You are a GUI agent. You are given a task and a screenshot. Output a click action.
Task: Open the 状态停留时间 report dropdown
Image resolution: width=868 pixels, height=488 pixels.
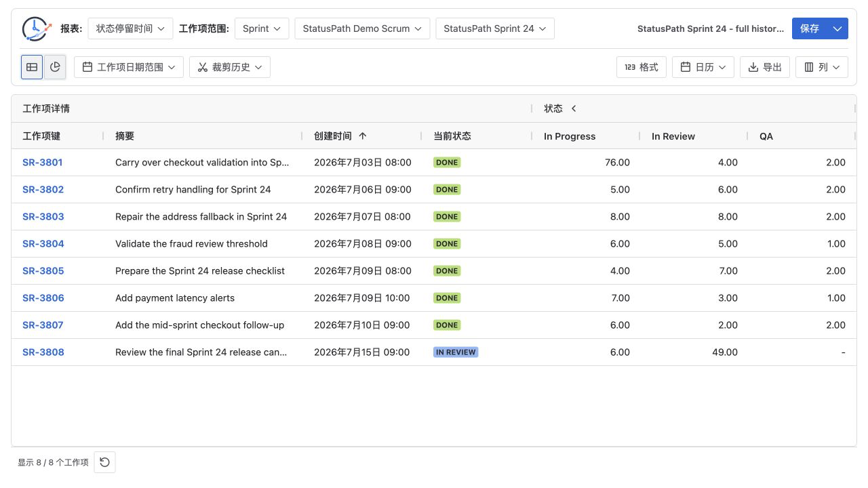[130, 28]
